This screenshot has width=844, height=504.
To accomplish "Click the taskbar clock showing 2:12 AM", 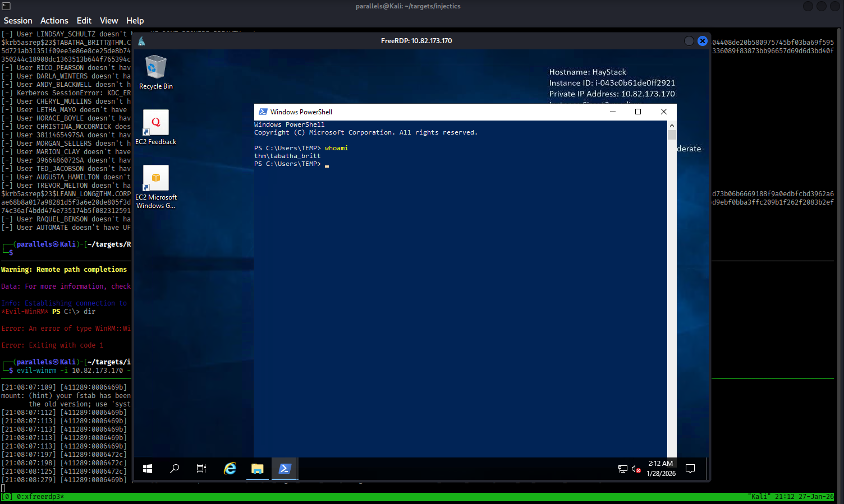I will point(660,469).
